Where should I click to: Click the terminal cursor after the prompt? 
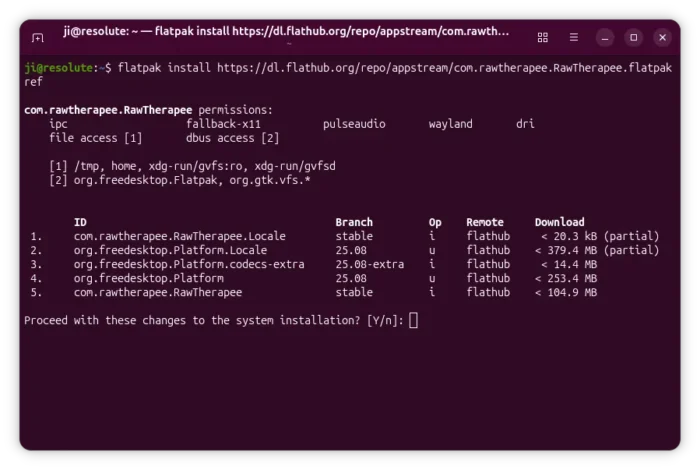click(413, 320)
